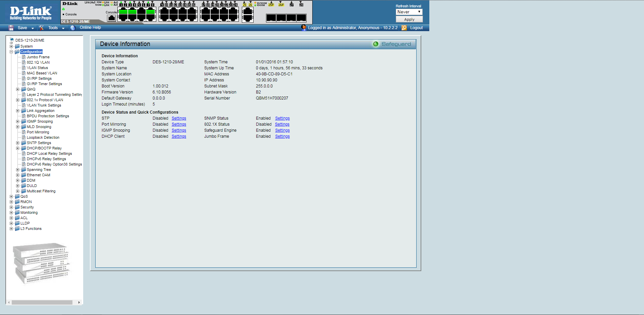Open Safeguard Engine Settings link
This screenshot has width=644, height=315.
pos(282,130)
